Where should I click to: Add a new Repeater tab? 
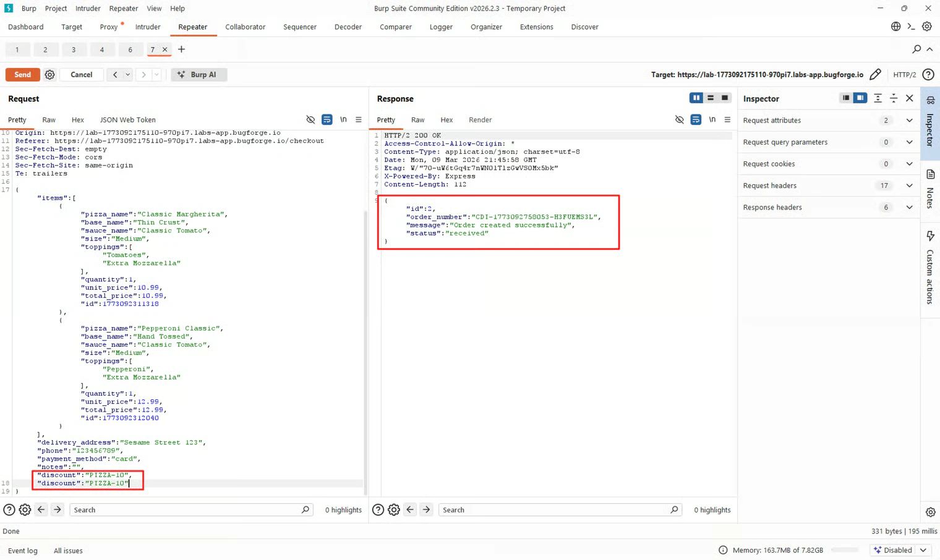pos(181,49)
